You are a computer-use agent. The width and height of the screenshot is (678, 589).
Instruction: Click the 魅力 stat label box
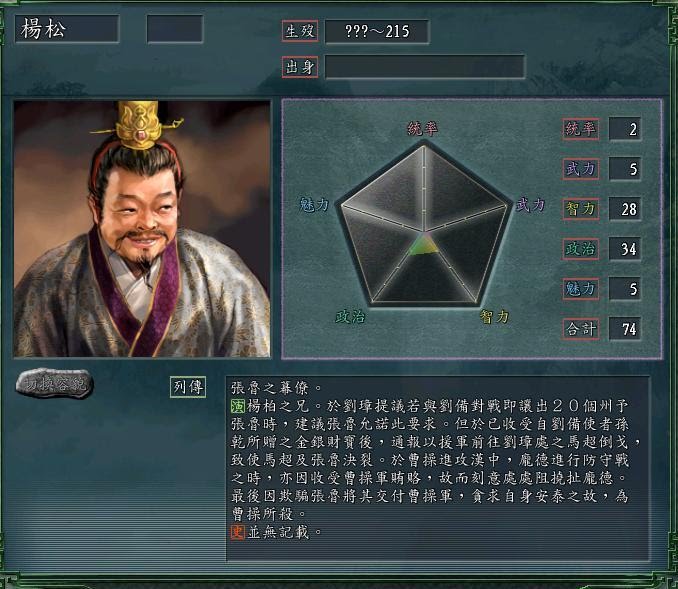pyautogui.click(x=581, y=288)
